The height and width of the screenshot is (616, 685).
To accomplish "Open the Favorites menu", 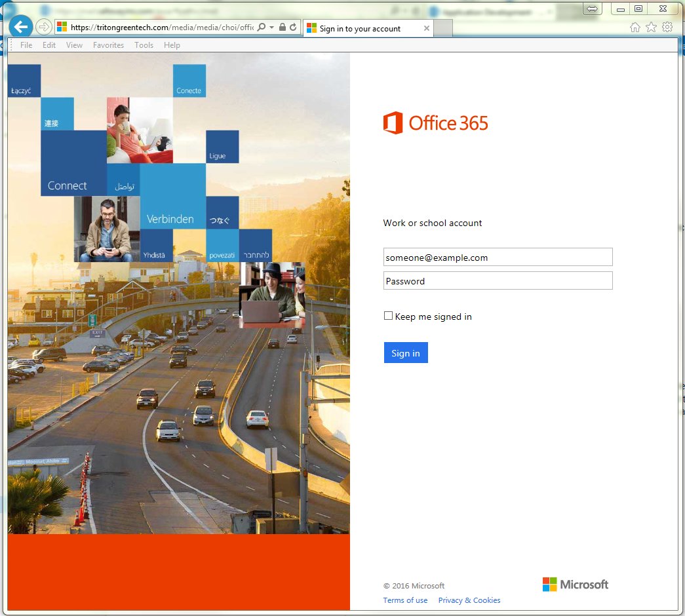I will (x=108, y=45).
